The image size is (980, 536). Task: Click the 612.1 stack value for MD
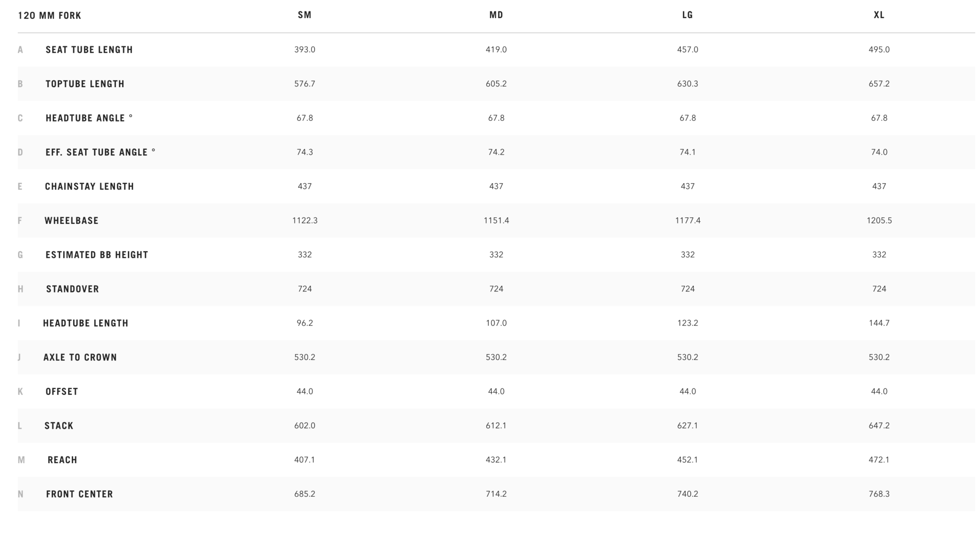496,425
